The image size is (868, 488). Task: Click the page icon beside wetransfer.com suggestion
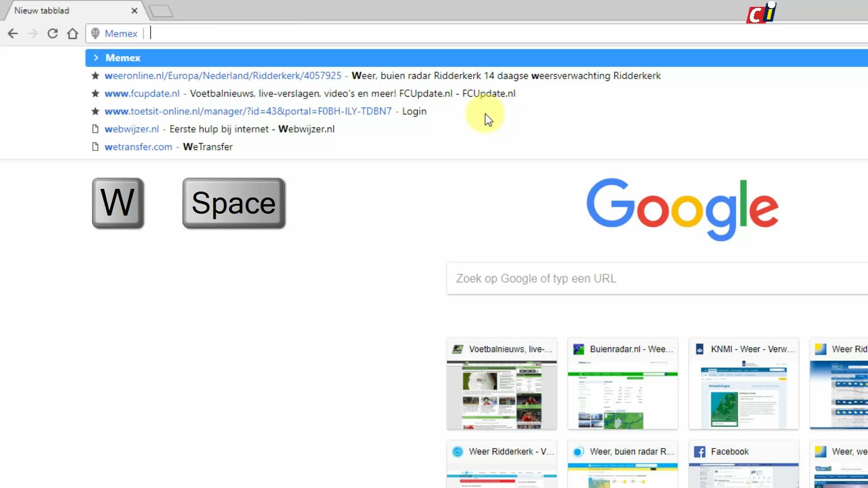95,147
